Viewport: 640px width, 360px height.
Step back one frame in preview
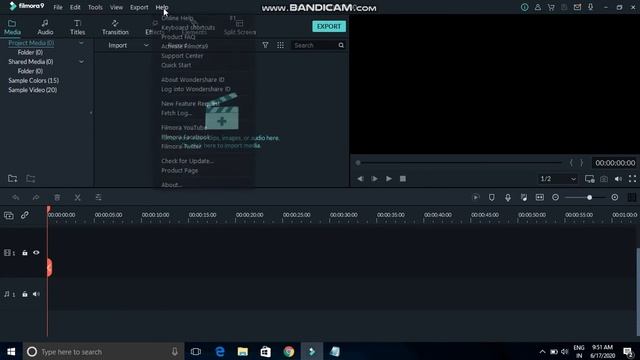click(x=360, y=179)
